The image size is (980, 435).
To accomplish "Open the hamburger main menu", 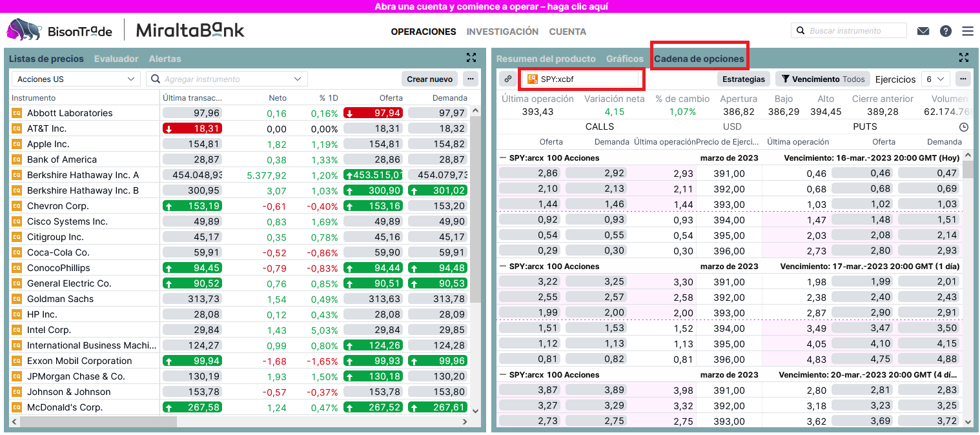I will pyautogui.click(x=967, y=31).
